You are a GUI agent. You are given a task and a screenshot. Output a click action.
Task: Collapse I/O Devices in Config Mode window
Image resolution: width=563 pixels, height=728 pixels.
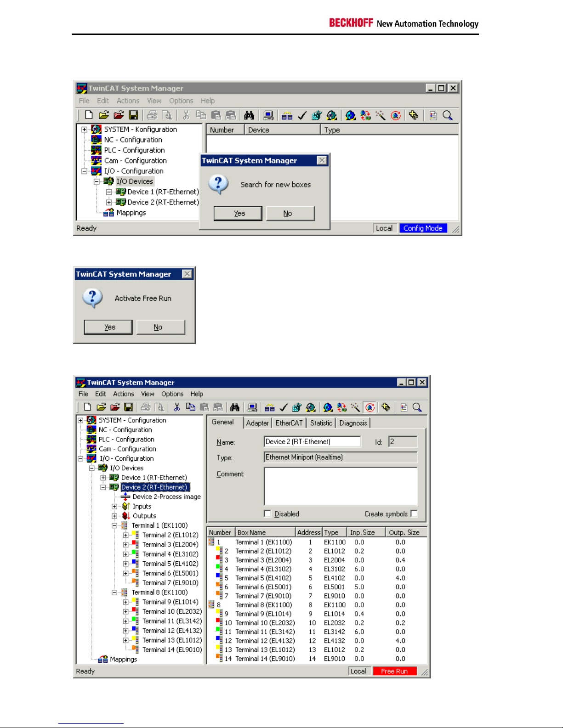pyautogui.click(x=97, y=181)
